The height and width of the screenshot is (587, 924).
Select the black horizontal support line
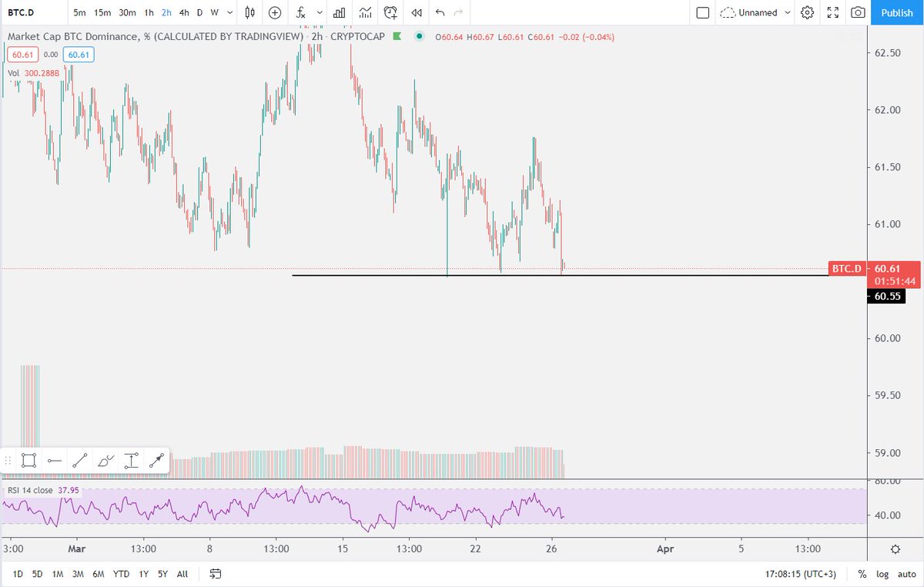tap(562, 276)
